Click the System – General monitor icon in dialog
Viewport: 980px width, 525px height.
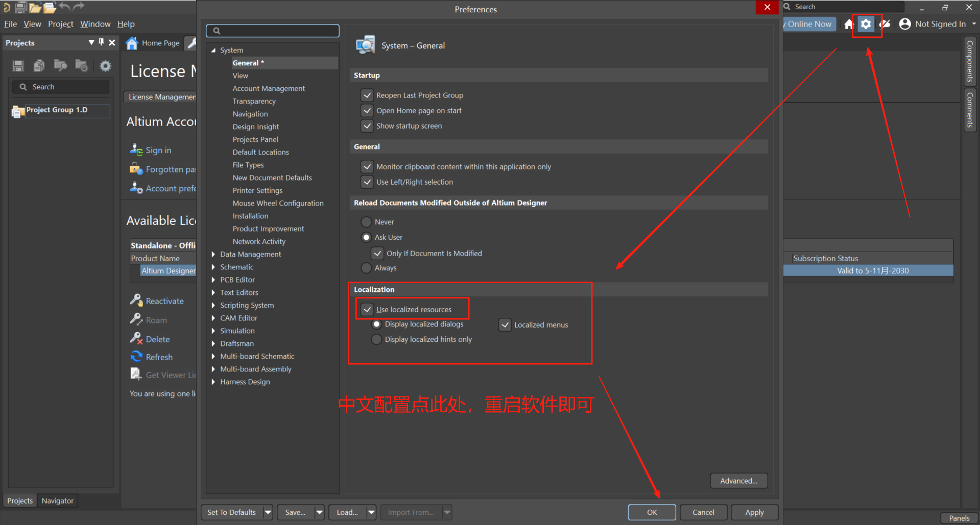[365, 45]
